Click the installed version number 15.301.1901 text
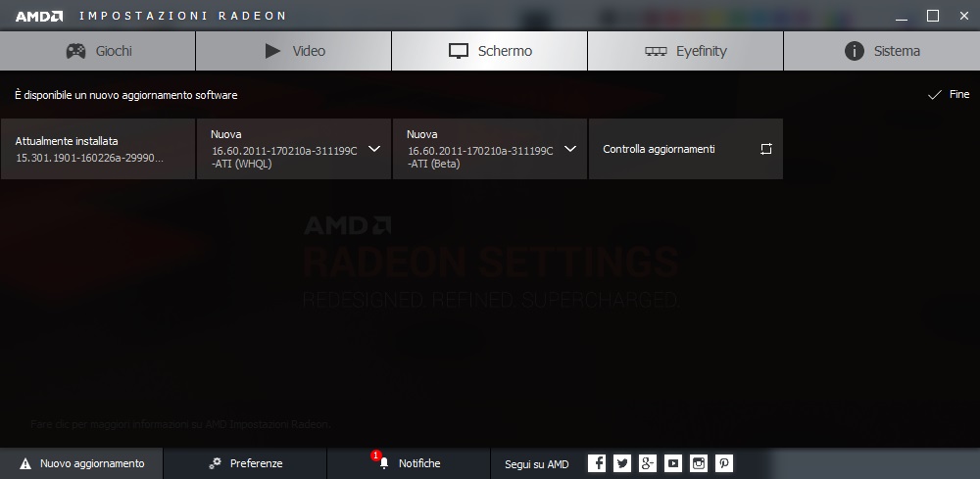 point(89,159)
